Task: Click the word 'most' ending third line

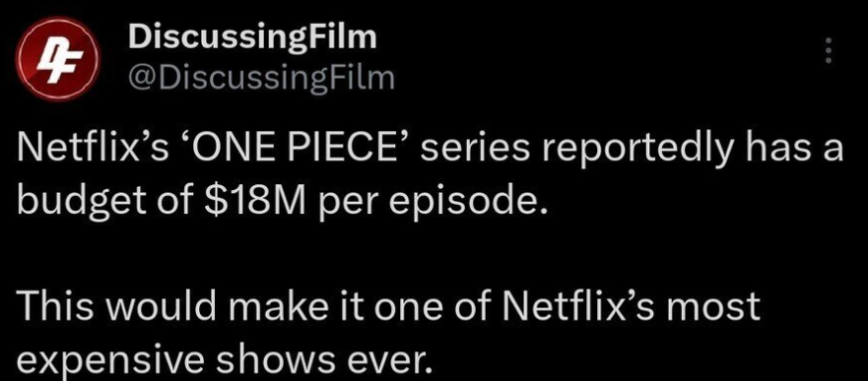Action: coord(713,308)
